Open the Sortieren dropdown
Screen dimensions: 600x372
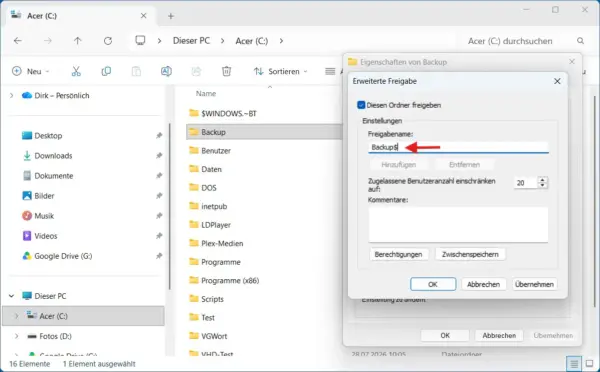click(280, 71)
